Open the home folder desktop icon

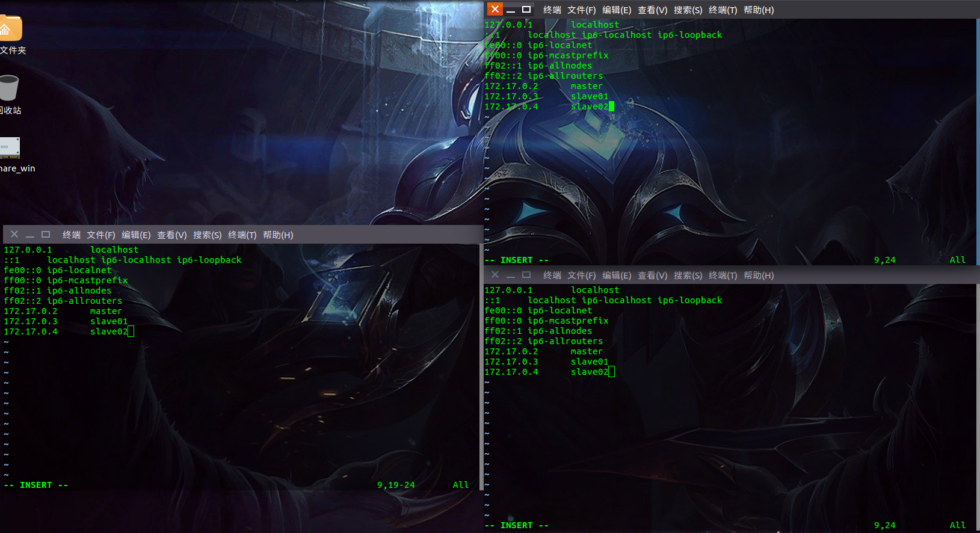click(x=10, y=28)
